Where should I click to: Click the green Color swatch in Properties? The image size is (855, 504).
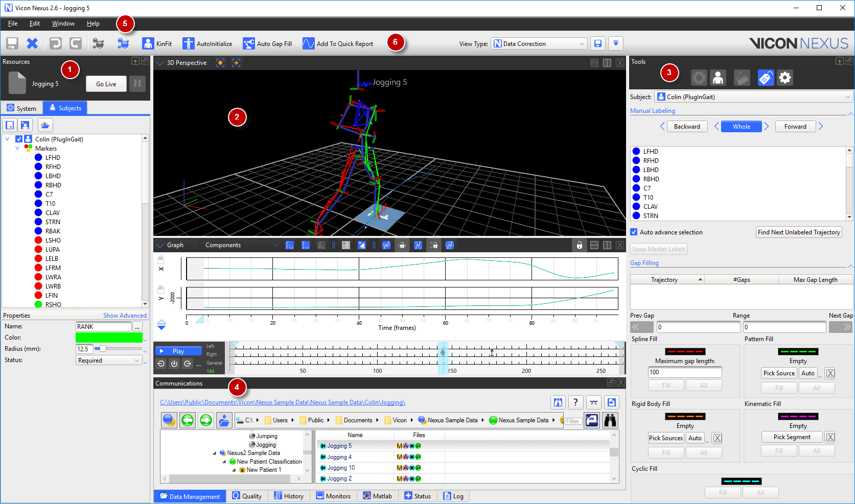pyautogui.click(x=109, y=338)
